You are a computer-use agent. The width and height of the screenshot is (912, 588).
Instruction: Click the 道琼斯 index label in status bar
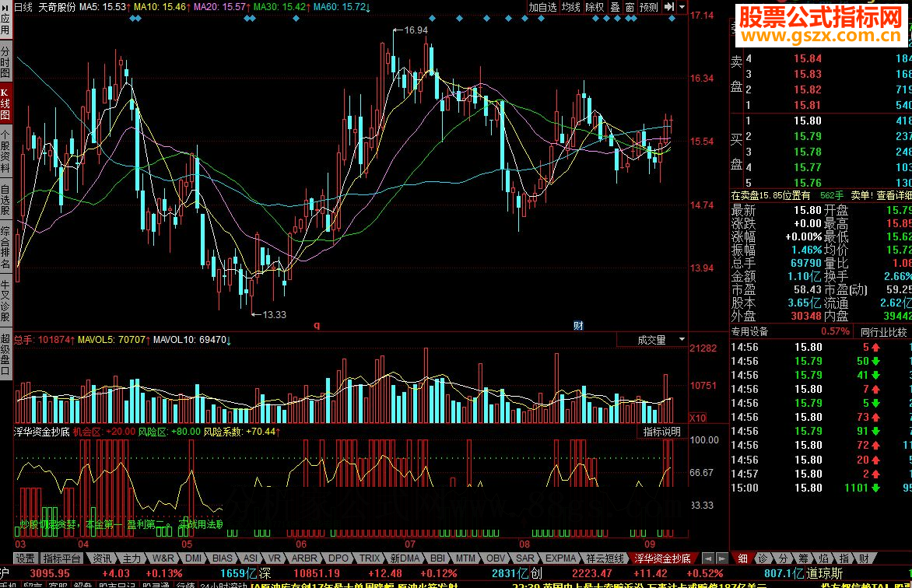point(823,573)
